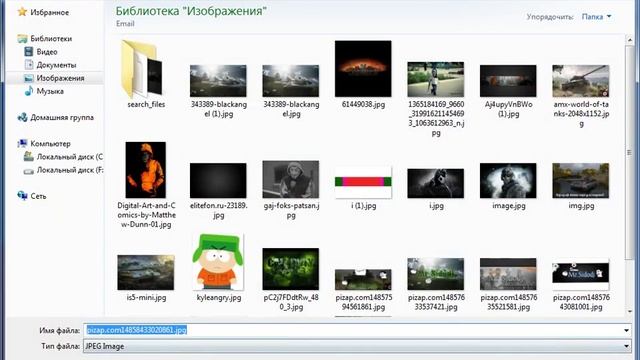
Task: Select the is5-mini.jpg thumbnail
Action: click(x=146, y=272)
